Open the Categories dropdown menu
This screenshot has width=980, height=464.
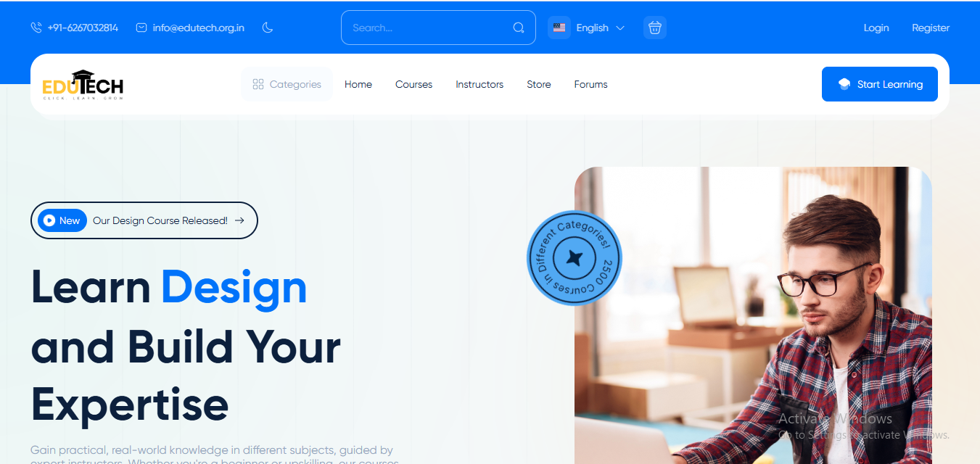287,84
